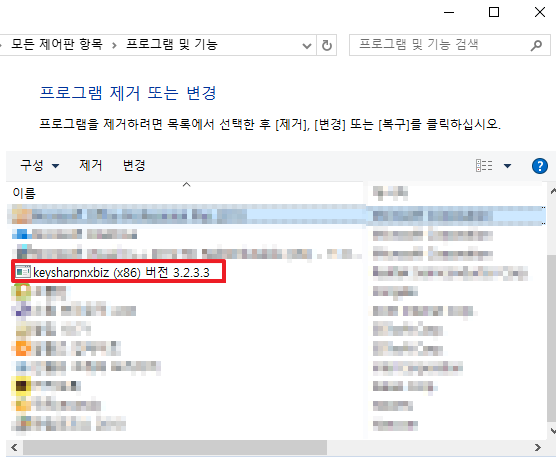Click vertical scrollbar down arrow
556x457 pixels.
click(x=552, y=431)
